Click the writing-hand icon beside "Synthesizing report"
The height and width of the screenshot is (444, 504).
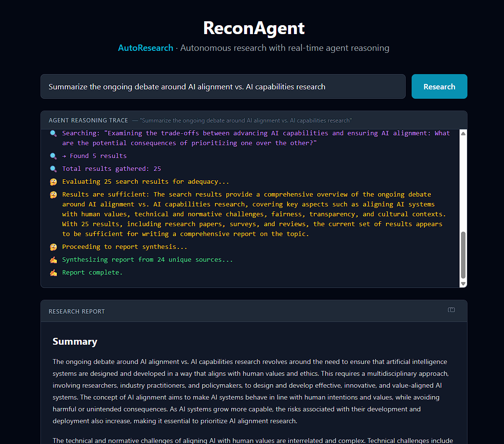point(53,259)
